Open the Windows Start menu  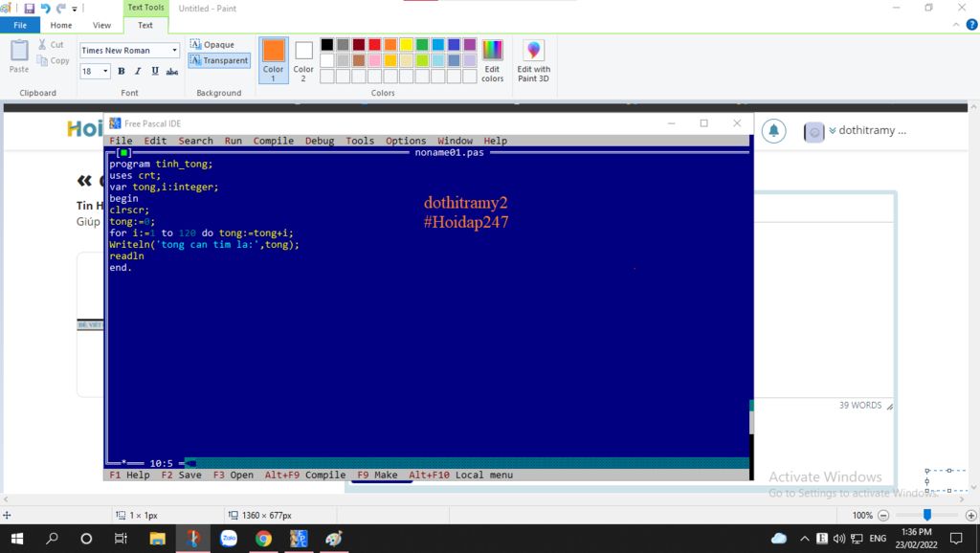[17, 539]
